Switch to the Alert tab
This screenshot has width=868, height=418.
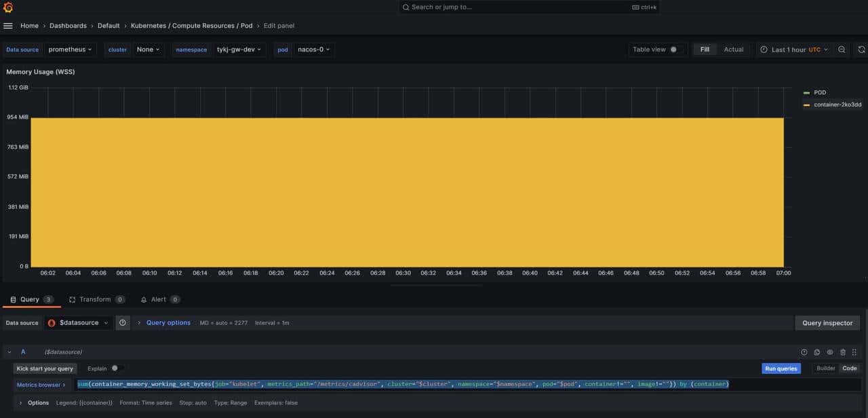160,299
